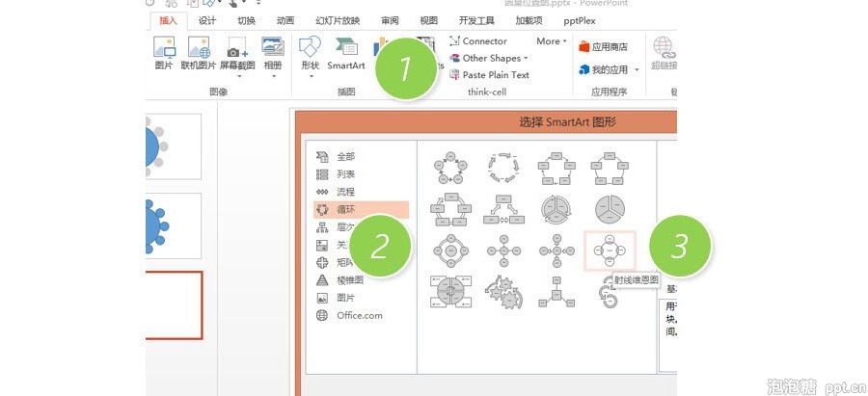868x396 pixels.
Task: Choose the nondirectional cycle pentagon layout
Action: pos(610,169)
